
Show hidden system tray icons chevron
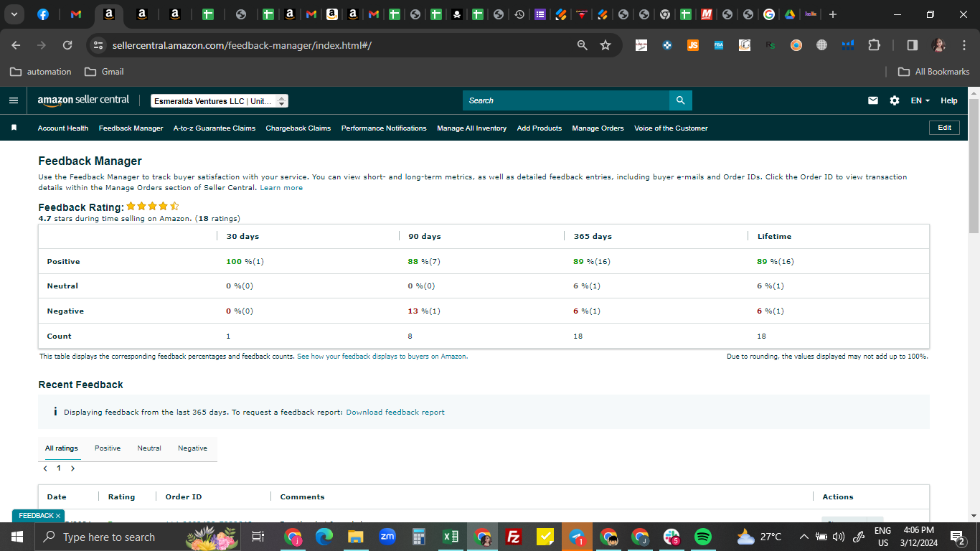coord(804,537)
